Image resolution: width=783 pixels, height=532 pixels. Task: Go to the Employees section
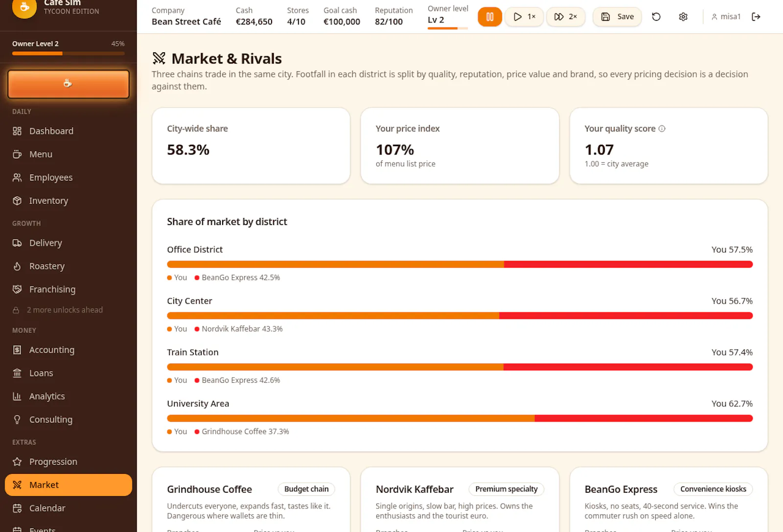(x=69, y=177)
